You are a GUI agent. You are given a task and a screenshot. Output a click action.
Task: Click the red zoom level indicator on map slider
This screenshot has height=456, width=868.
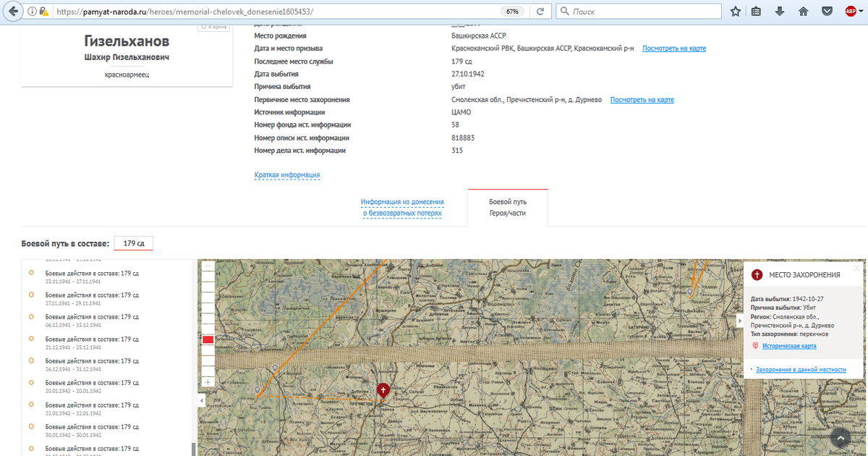(x=208, y=339)
